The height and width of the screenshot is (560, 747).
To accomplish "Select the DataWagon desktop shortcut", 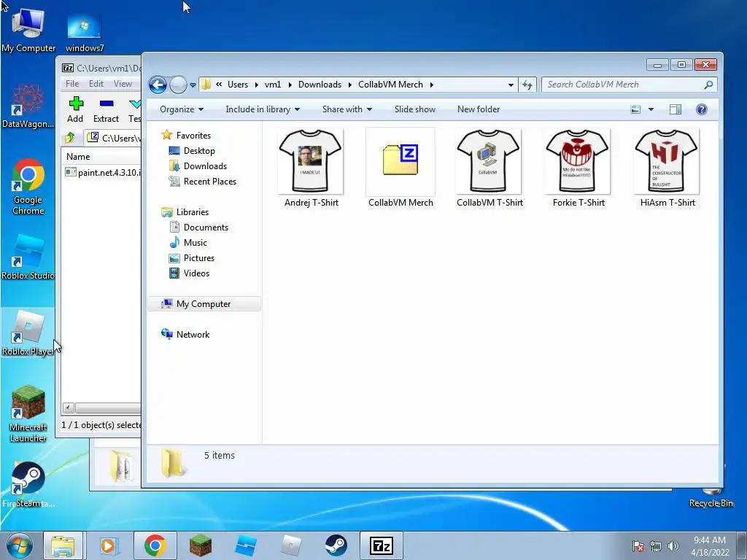I will tap(28, 106).
